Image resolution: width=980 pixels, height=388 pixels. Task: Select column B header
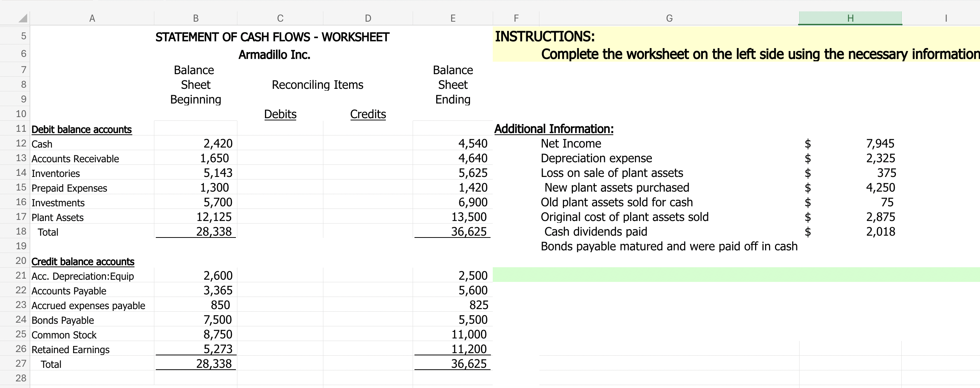pos(195,18)
